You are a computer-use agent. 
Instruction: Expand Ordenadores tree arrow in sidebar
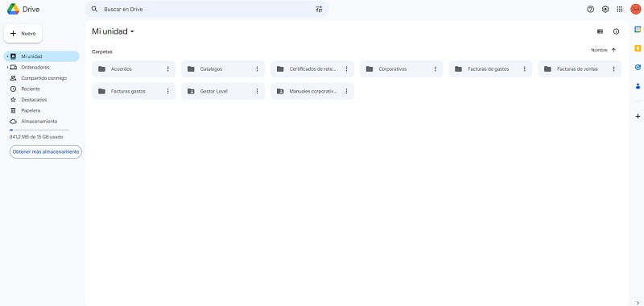coord(7,67)
